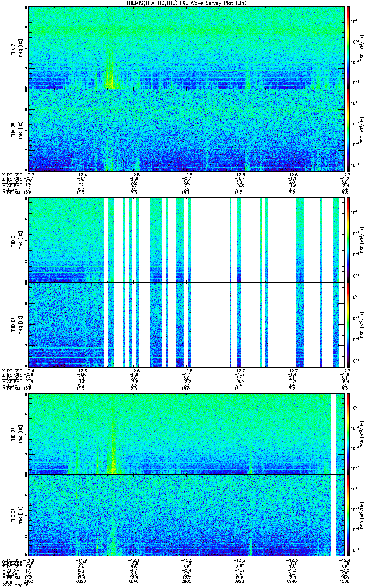Image resolution: width=368 pixels, height=588 pixels.
Task: Click the THD B-perpendicular freq [Hz] axis label
Action: tap(20, 240)
